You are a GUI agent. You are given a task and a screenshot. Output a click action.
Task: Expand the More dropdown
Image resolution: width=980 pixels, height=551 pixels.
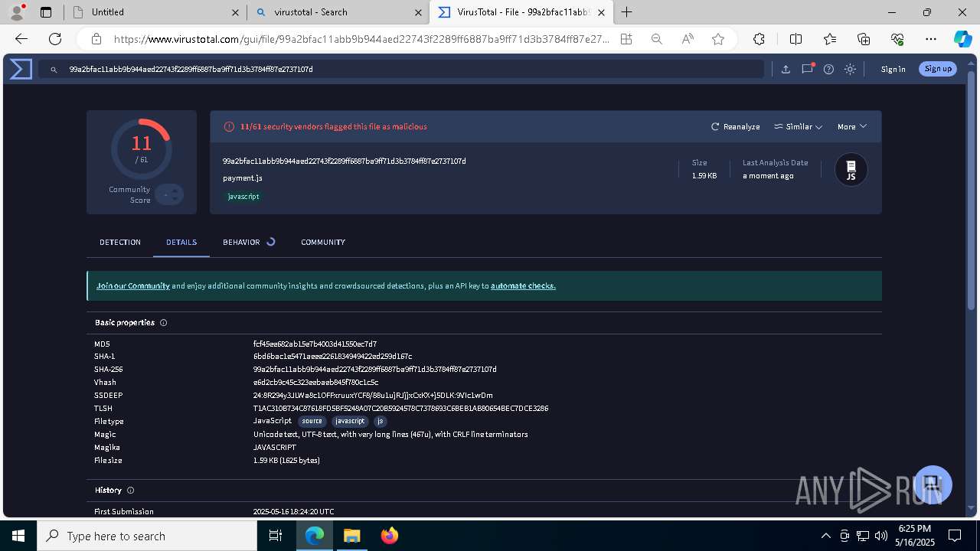point(851,126)
